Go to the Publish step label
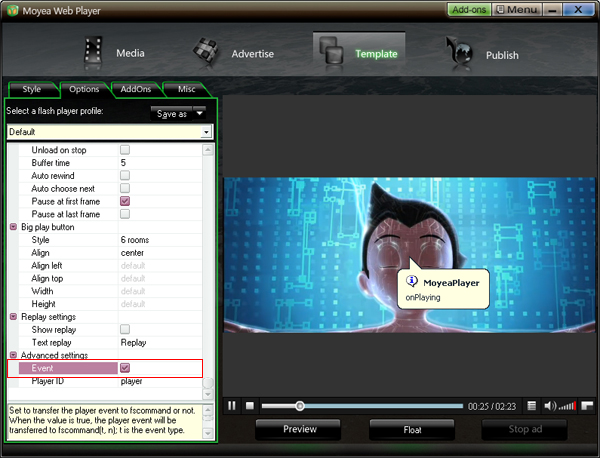Screen dimensions: 600x458 (502, 55)
